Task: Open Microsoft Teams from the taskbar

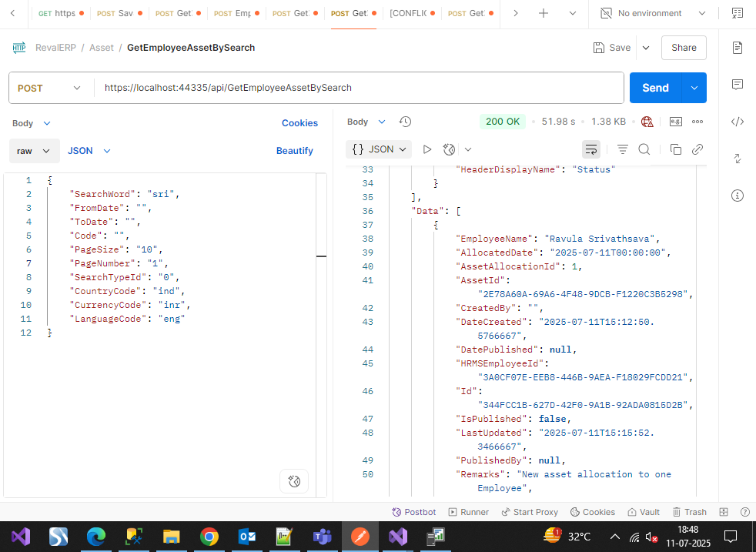Action: pyautogui.click(x=322, y=536)
